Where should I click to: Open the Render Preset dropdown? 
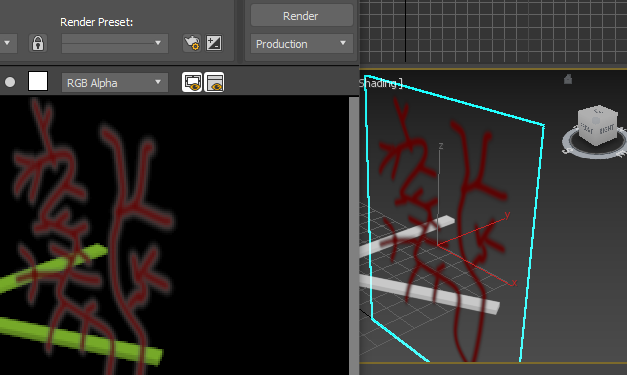click(115, 43)
